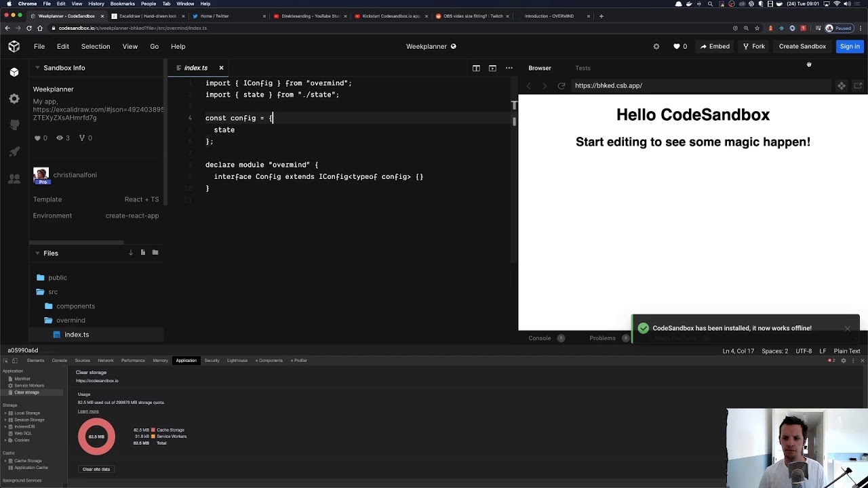Reload the Chrome page
The image size is (868, 488).
(x=29, y=28)
